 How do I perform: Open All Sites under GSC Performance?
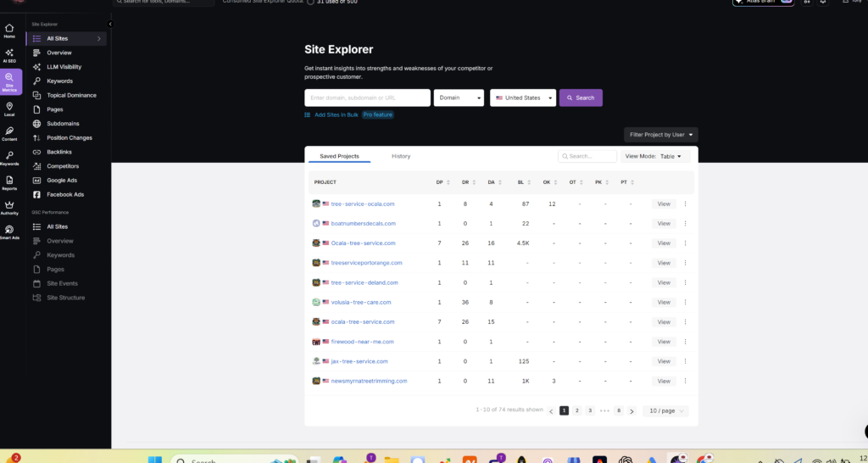57,226
